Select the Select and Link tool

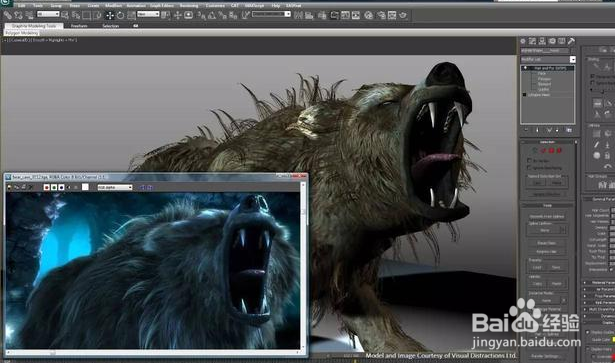[7, 15]
